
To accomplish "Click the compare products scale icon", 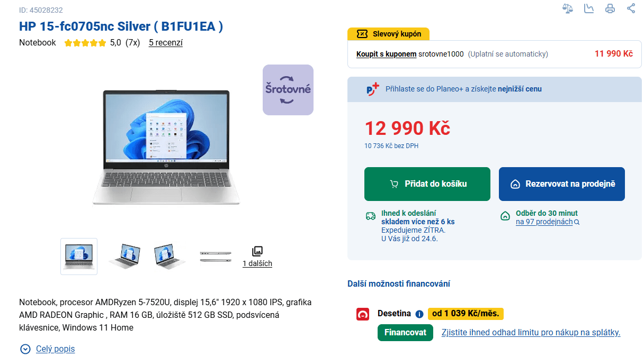I will coord(568,8).
